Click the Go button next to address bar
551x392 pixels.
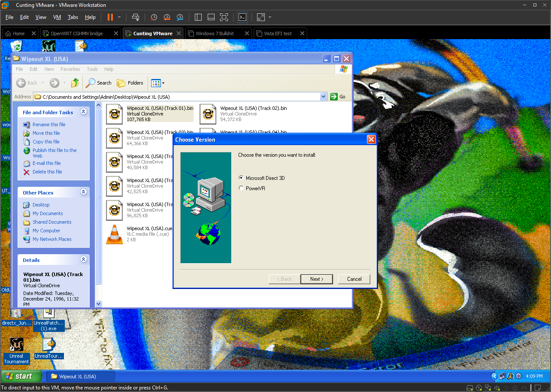(338, 97)
